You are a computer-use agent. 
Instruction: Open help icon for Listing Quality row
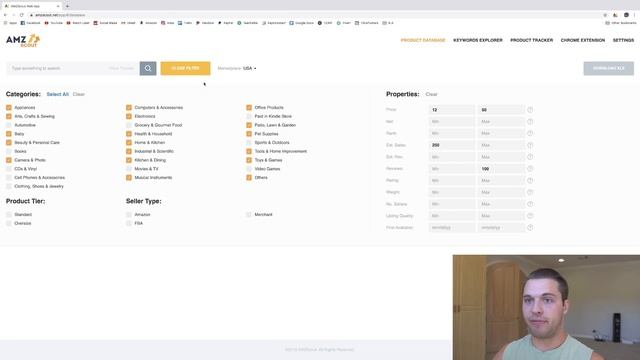click(530, 216)
